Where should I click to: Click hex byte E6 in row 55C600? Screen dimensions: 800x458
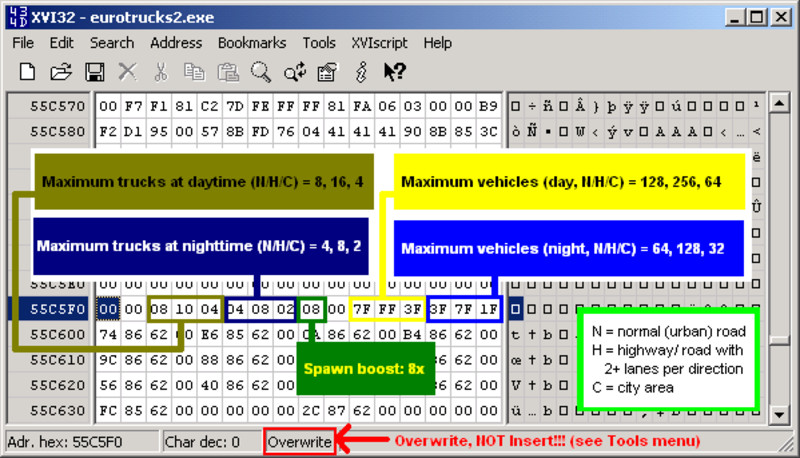[210, 335]
